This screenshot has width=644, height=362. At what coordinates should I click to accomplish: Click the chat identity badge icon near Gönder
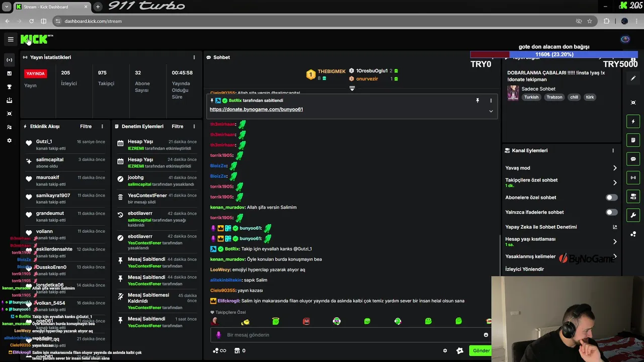click(459, 351)
